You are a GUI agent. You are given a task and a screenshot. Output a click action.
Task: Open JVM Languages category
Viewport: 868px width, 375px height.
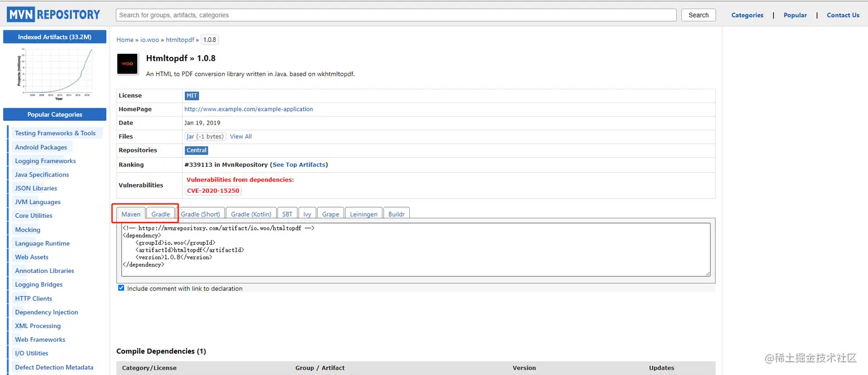pos(38,202)
